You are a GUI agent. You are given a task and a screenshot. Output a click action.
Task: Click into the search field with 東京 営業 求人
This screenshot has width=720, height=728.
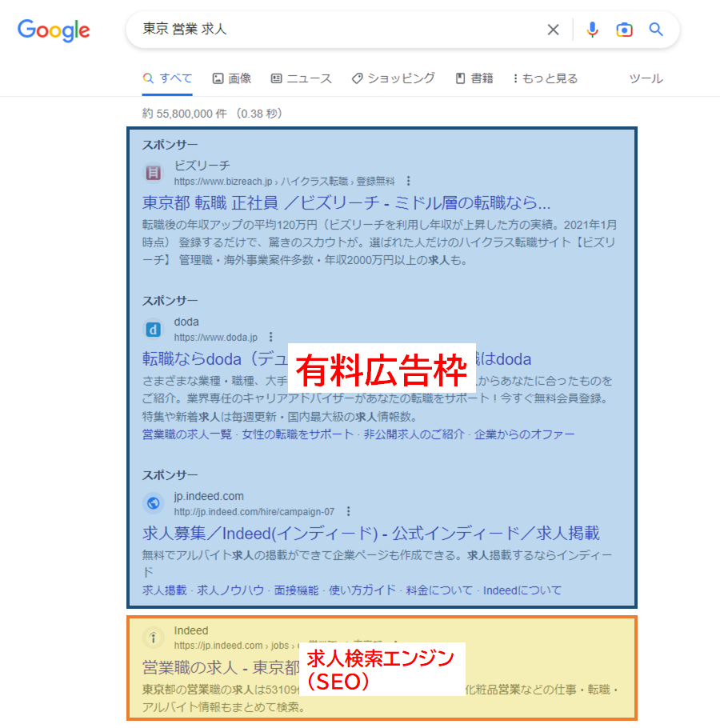[x=339, y=30]
